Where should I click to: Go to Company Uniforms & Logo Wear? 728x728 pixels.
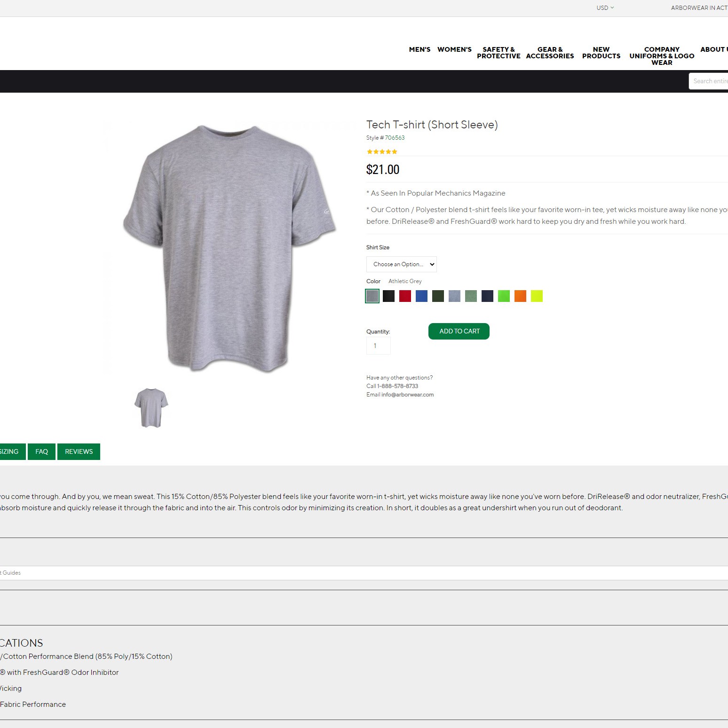coord(661,56)
